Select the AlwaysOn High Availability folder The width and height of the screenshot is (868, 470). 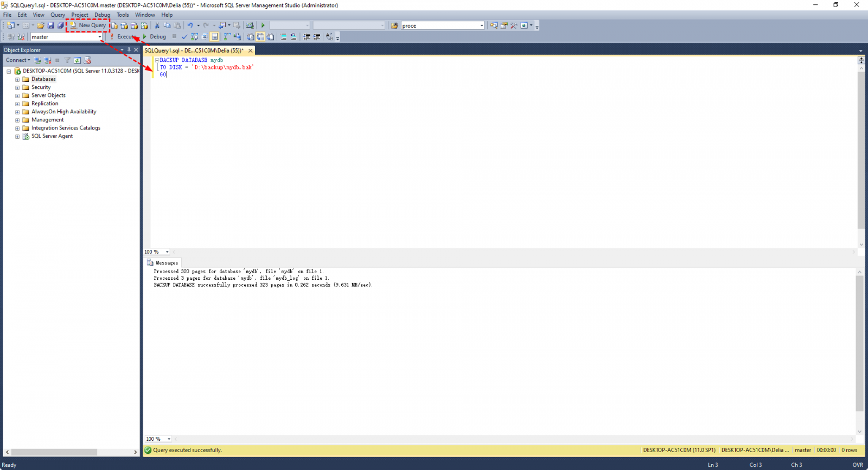63,112
